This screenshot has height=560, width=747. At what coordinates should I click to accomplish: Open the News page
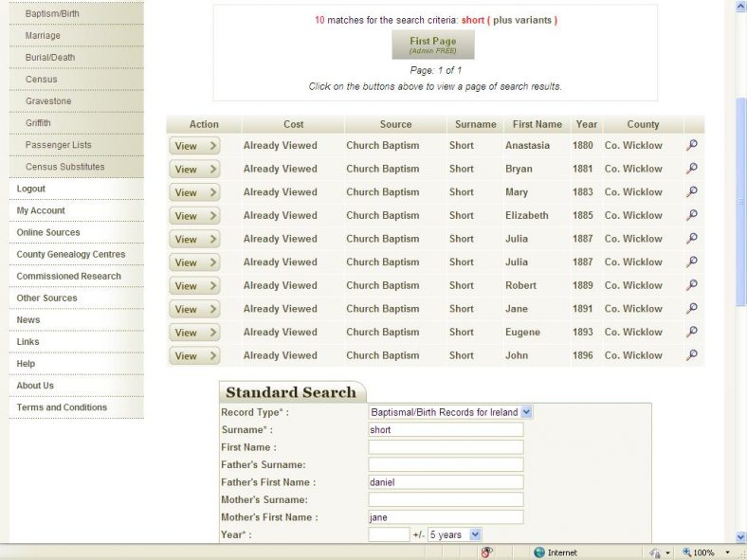coord(28,320)
